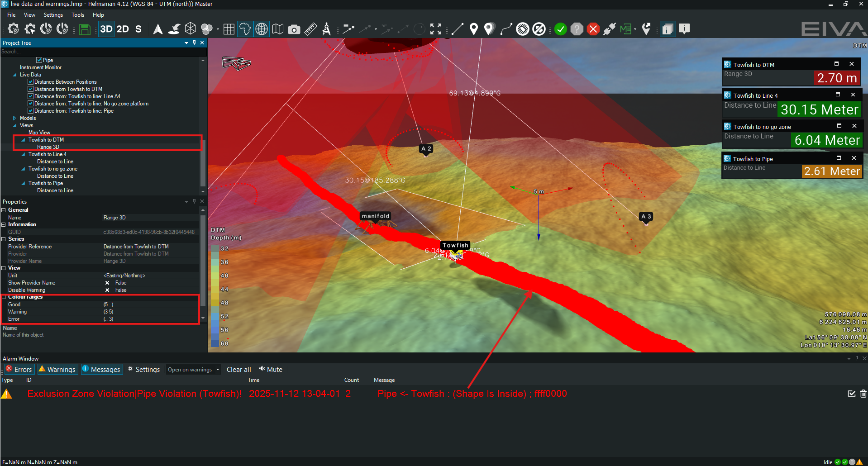Screen dimensions: 868x466
Task: Mute alarms in Alarm Window
Action: (x=271, y=370)
